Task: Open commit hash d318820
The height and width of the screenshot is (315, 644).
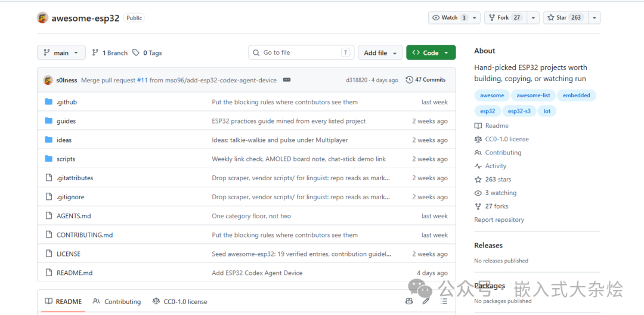Action: tap(357, 80)
